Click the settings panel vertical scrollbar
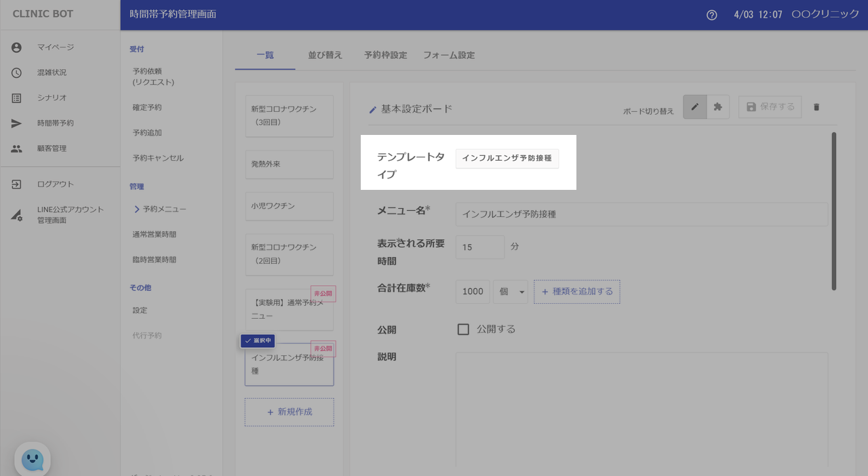Viewport: 868px width, 476px height. click(x=833, y=212)
